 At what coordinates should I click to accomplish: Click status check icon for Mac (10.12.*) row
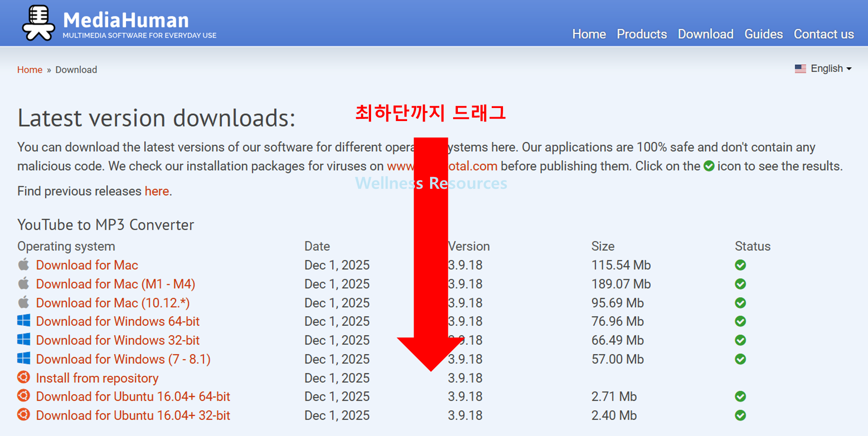tap(740, 303)
